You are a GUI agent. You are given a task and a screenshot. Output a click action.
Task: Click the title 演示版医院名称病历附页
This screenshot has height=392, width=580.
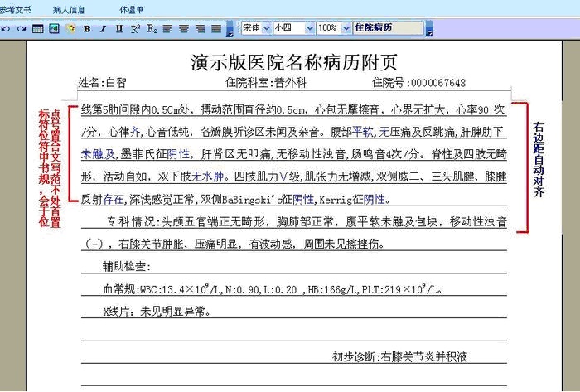pos(294,62)
